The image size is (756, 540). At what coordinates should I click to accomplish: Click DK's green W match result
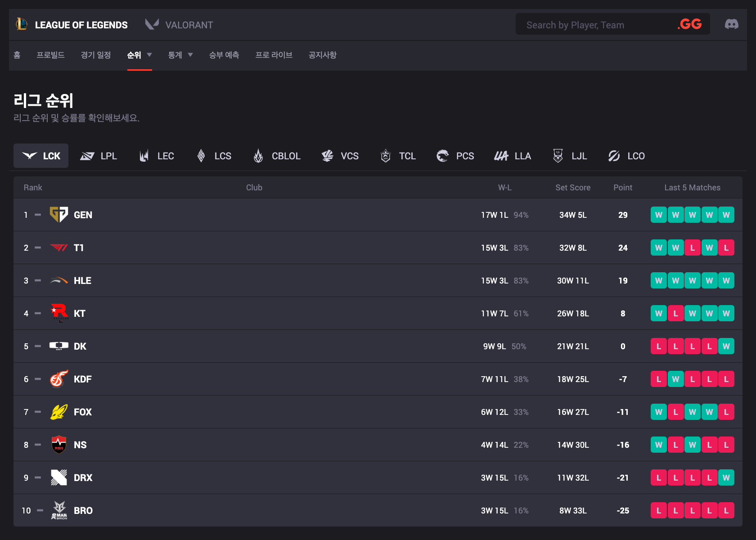point(726,346)
